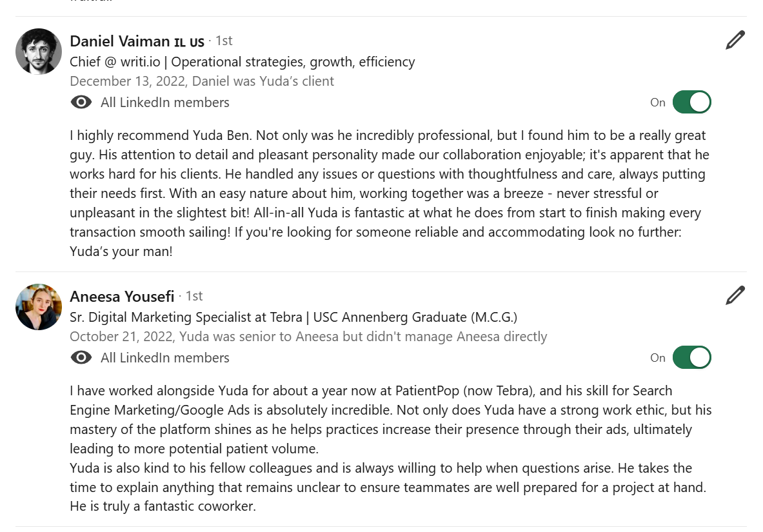Click the 1st-degree badge beside Aneesa Yousefi
763x532 pixels.
[x=194, y=296]
